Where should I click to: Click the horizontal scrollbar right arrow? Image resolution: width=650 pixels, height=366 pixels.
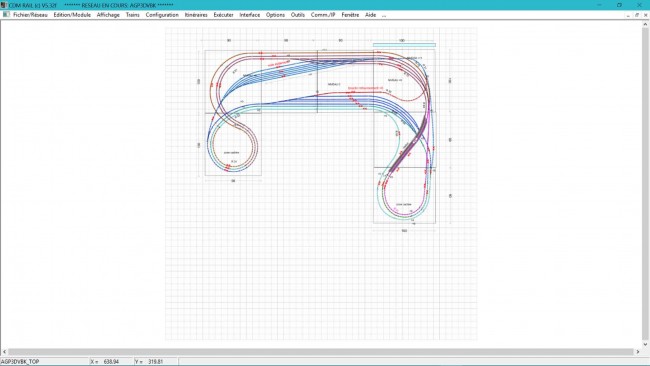point(638,352)
